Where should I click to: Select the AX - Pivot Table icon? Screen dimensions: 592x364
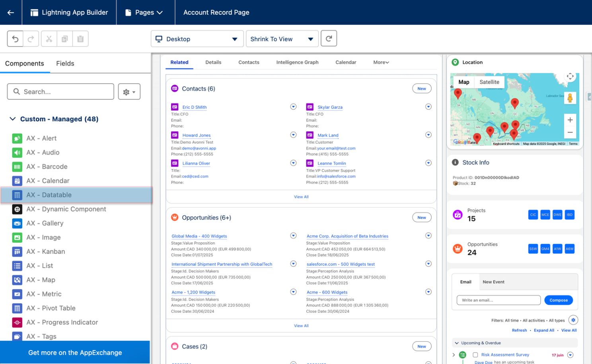[x=17, y=308]
